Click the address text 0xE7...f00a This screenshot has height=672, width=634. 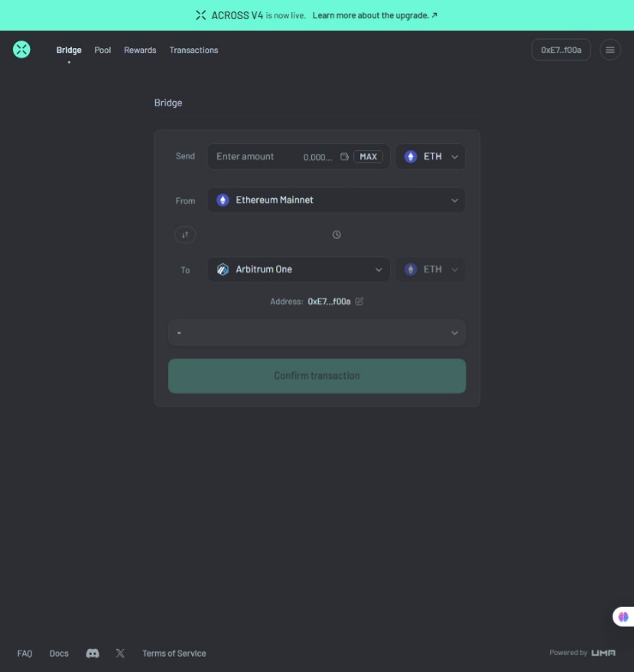tap(329, 302)
